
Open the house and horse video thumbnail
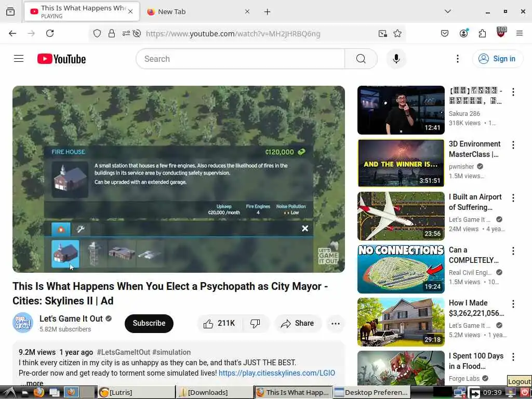tap(401, 322)
